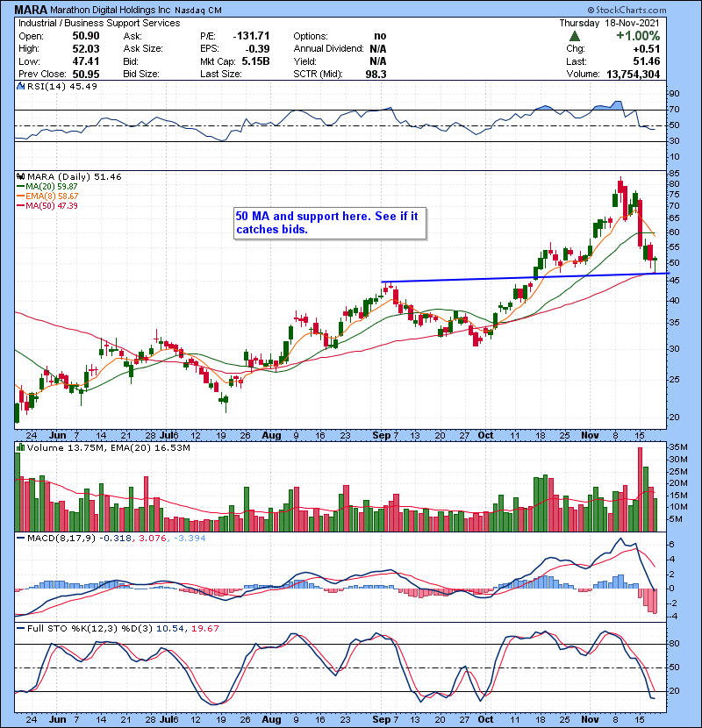The height and width of the screenshot is (728, 702).
Task: Click the Oct label on the bottom axis
Action: click(x=485, y=719)
